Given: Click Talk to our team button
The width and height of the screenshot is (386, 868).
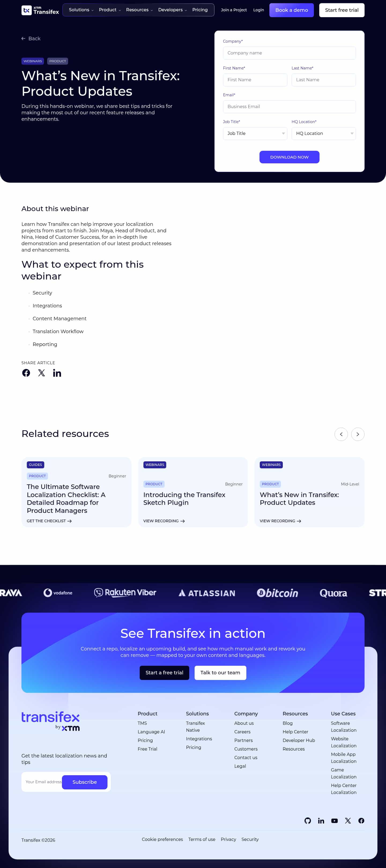Looking at the screenshot, I should (220, 672).
